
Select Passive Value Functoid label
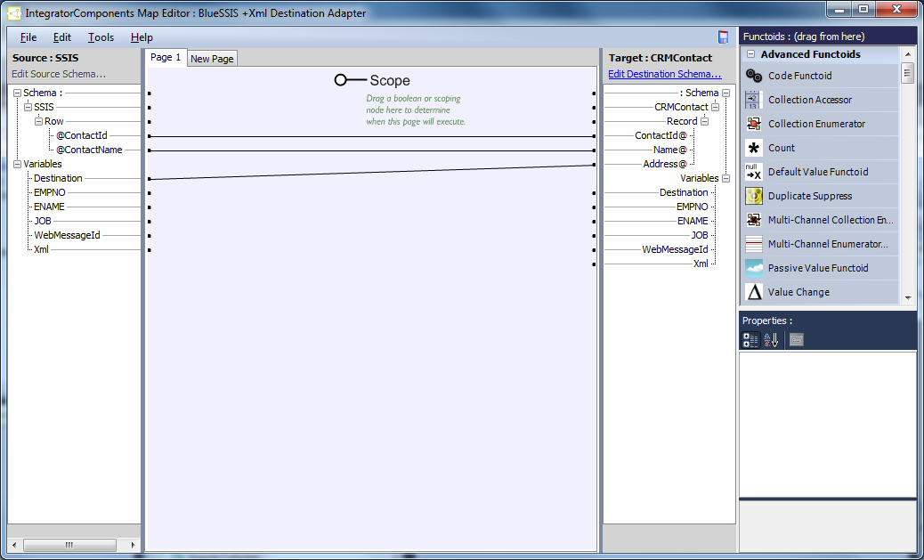pos(818,268)
